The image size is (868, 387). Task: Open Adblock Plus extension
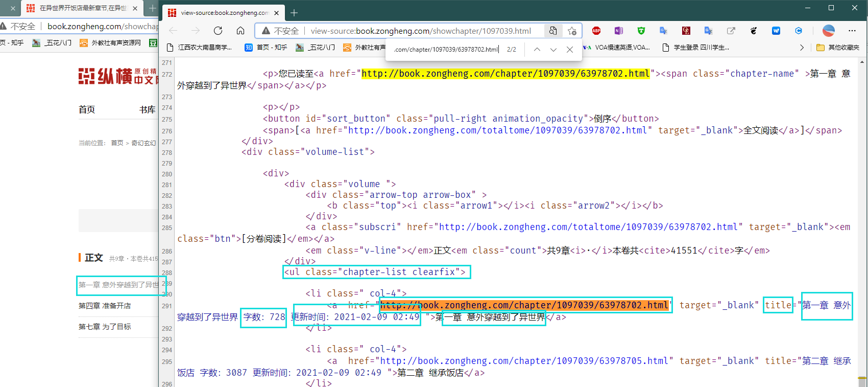(596, 31)
